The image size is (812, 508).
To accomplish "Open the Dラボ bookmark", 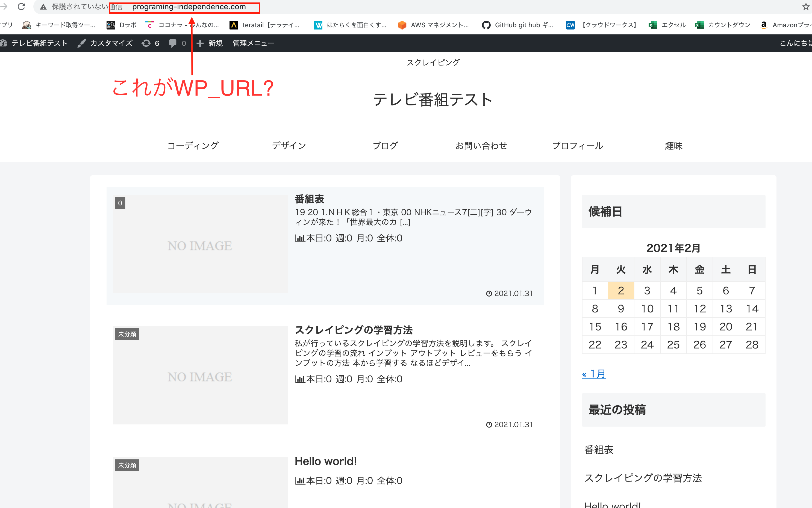I will (x=122, y=25).
